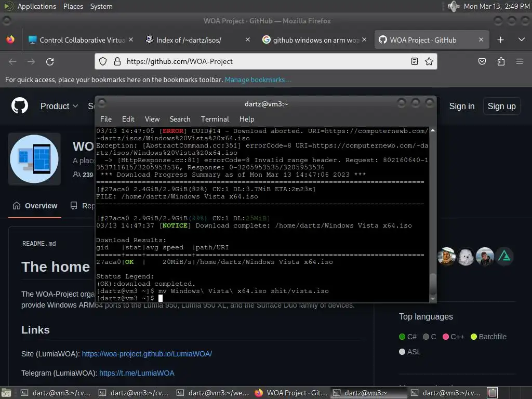Click Sign in on GitHub
This screenshot has height=399, width=532.
462,106
